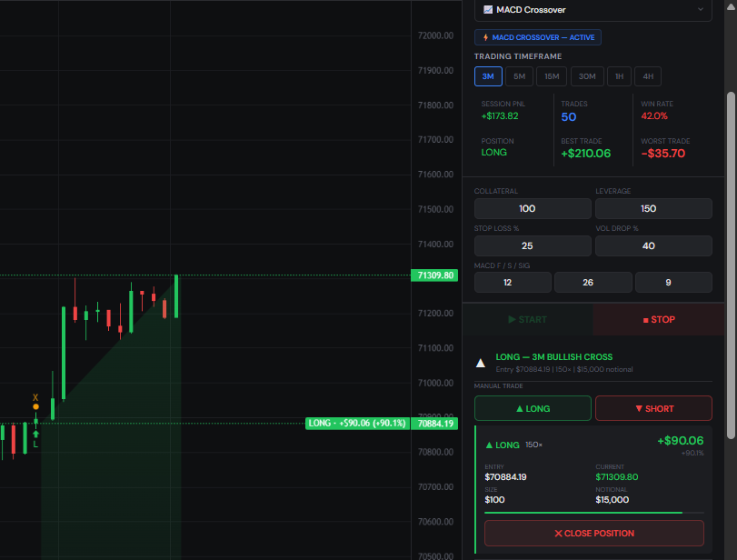
Task: Select the 3M trading timeframe
Action: point(488,76)
